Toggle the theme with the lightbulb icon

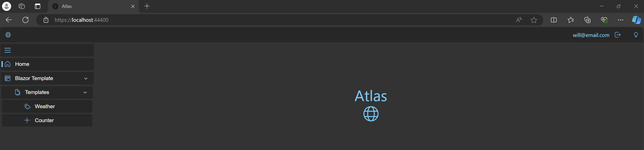pyautogui.click(x=636, y=35)
